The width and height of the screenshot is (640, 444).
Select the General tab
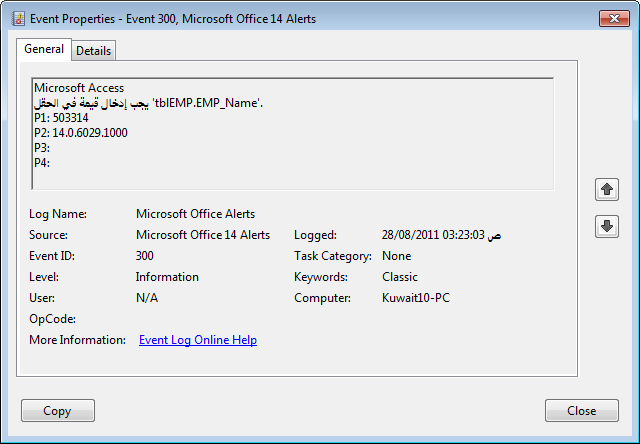[44, 49]
